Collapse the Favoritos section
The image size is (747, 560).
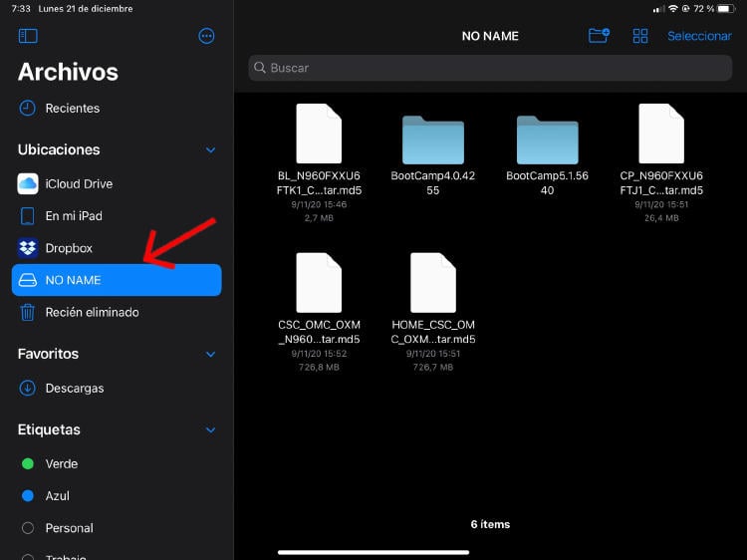click(x=210, y=354)
